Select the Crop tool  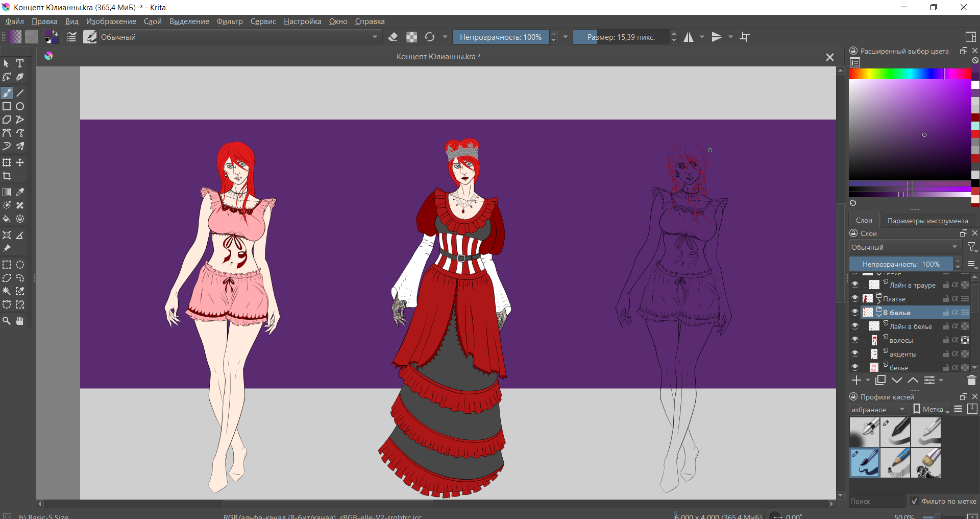point(7,176)
